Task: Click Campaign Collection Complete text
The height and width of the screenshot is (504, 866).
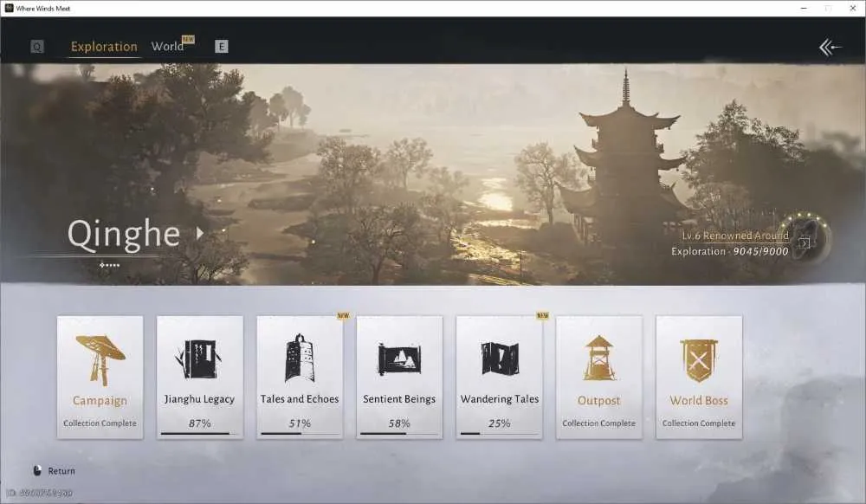Action: tap(100, 423)
